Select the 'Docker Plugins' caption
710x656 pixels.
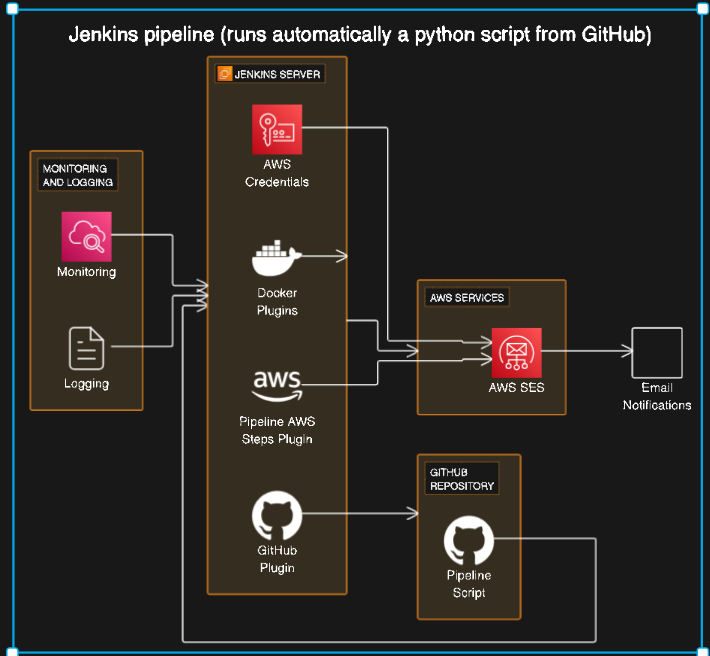click(277, 302)
